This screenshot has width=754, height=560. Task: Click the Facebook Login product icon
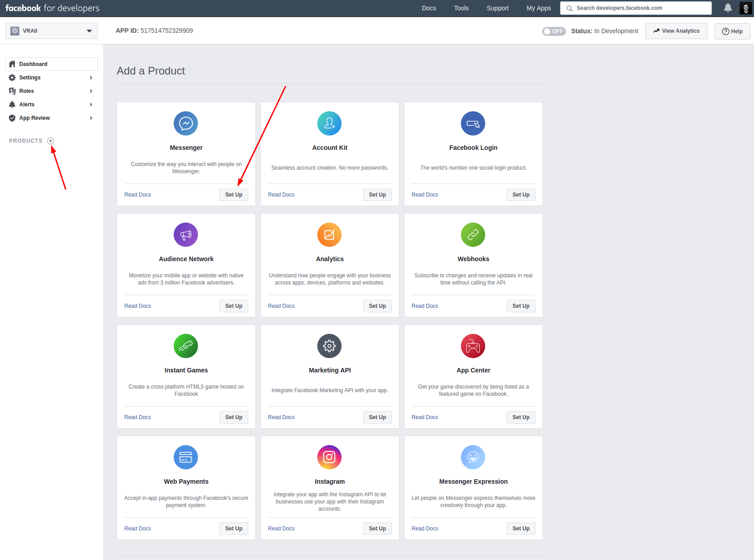click(x=473, y=123)
